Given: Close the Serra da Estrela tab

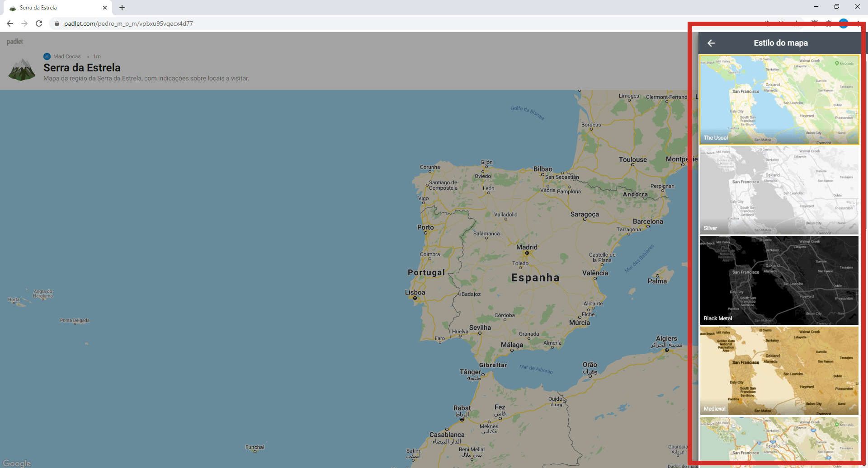Looking at the screenshot, I should click(x=105, y=8).
